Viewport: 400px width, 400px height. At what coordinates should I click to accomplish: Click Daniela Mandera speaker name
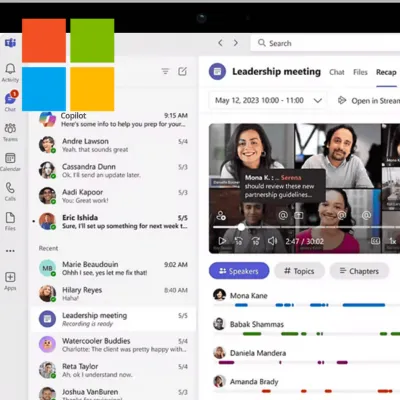[258, 353]
